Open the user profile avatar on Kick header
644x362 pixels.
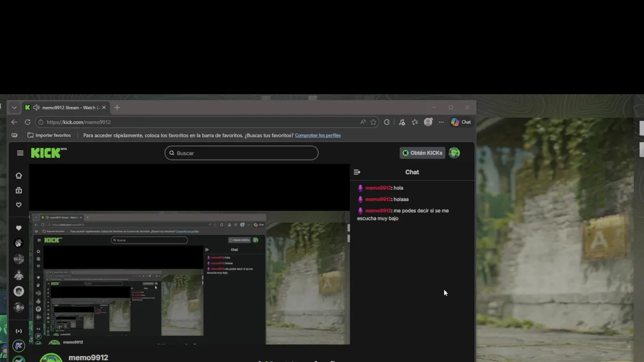coord(454,153)
